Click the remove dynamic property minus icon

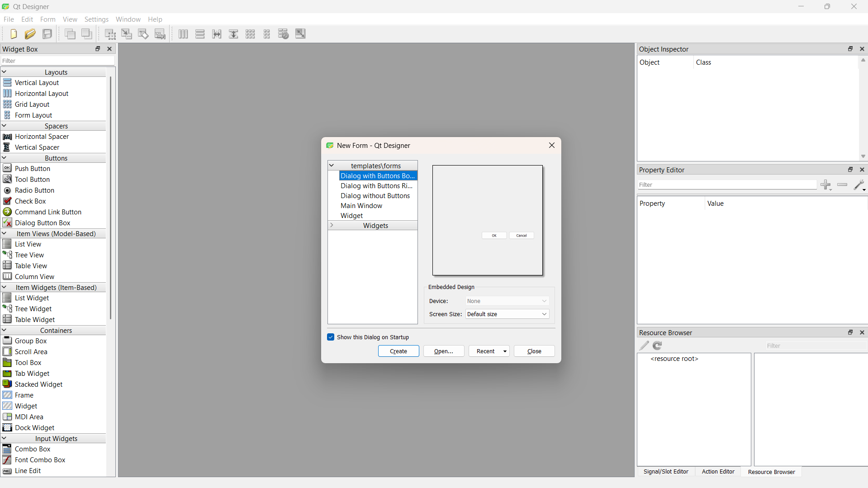(842, 185)
